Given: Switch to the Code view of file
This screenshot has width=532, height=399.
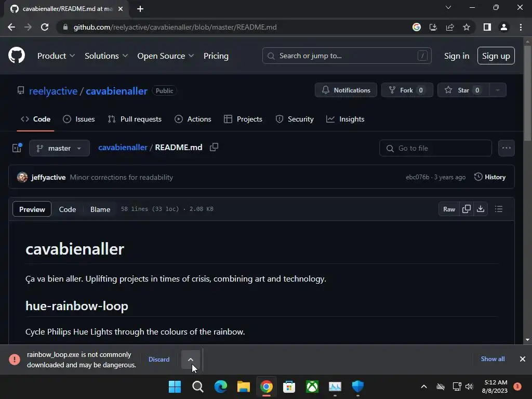Looking at the screenshot, I should (x=68, y=209).
